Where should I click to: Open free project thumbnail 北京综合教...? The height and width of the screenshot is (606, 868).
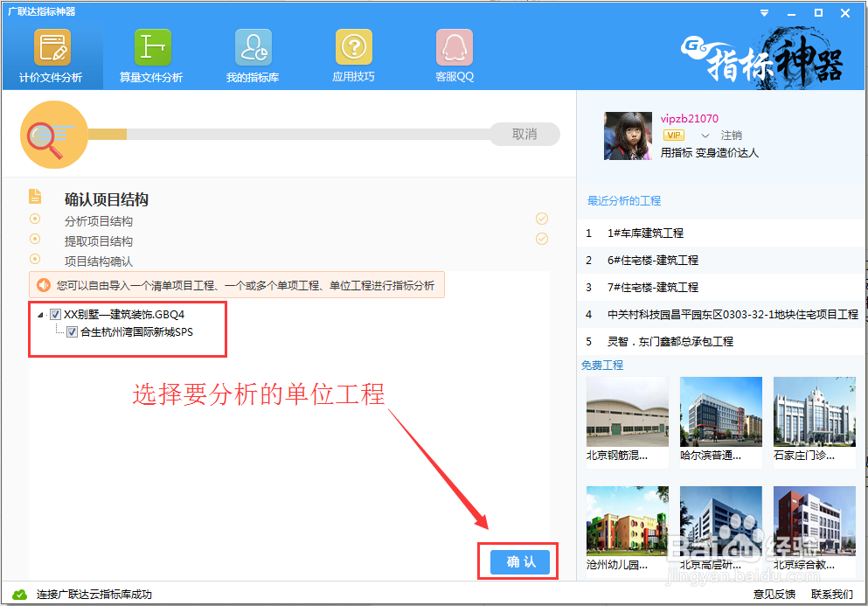(815, 521)
